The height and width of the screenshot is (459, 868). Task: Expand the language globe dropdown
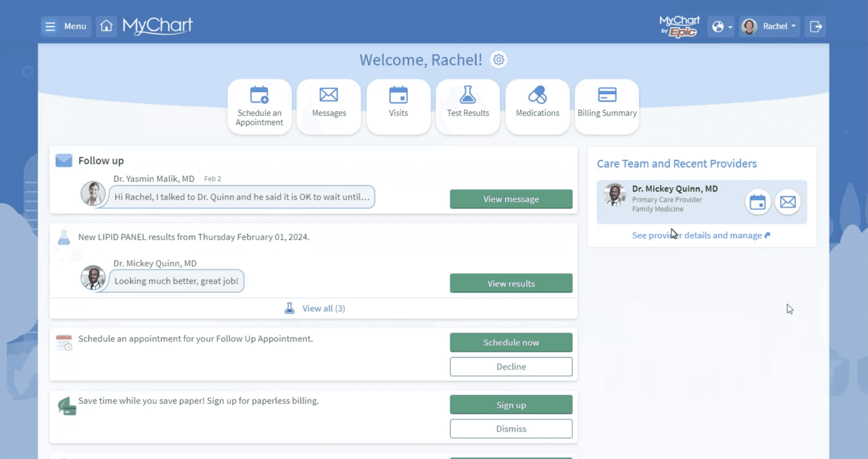pos(721,27)
